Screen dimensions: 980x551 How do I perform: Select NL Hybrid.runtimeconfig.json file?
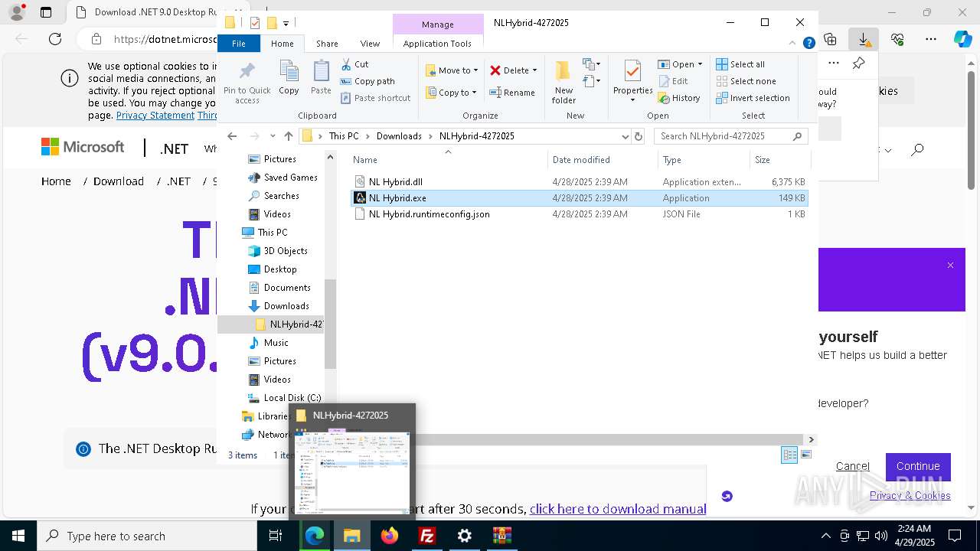pos(430,214)
